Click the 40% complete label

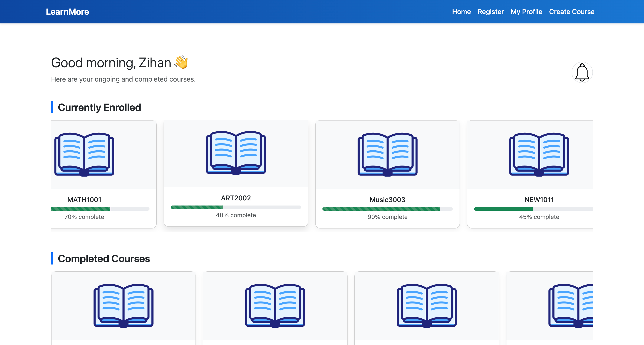(x=236, y=215)
